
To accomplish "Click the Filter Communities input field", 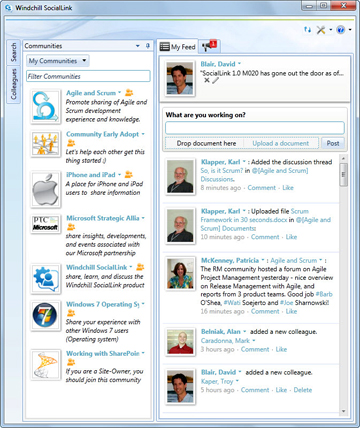I will coord(88,76).
